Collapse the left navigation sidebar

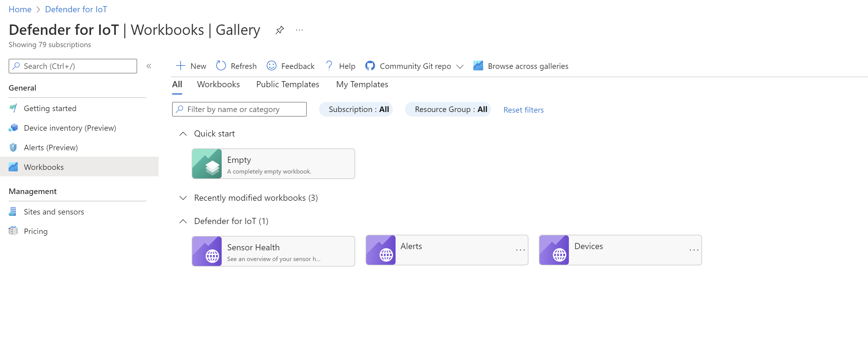[148, 66]
